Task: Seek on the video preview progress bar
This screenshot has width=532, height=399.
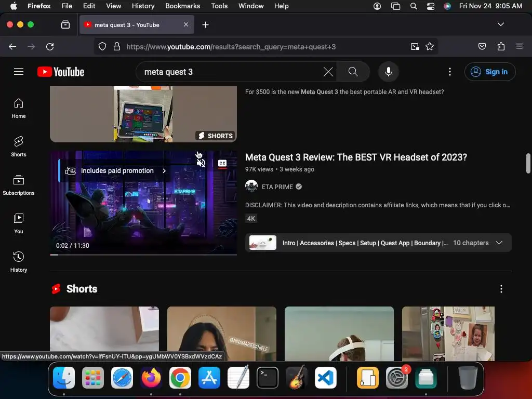Action: pos(143,255)
